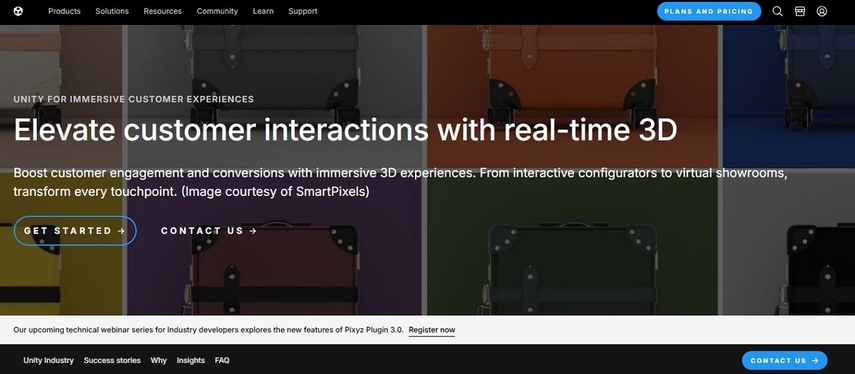The width and height of the screenshot is (855, 374).
Task: Click the Unity logo icon
Action: pos(18,11)
